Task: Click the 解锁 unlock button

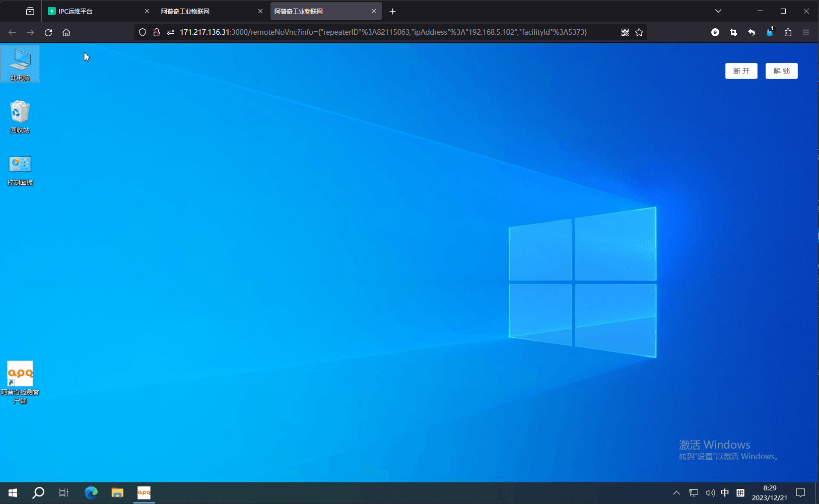Action: coord(781,71)
